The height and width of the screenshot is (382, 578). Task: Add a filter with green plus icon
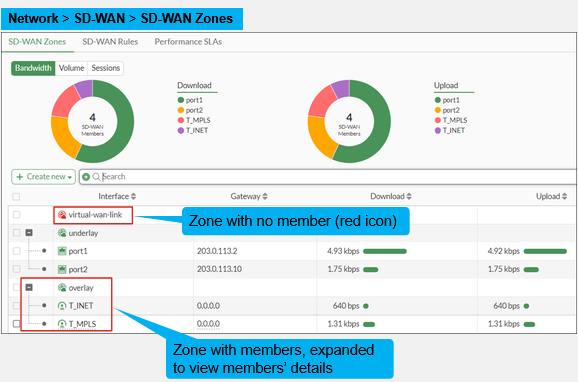point(86,177)
